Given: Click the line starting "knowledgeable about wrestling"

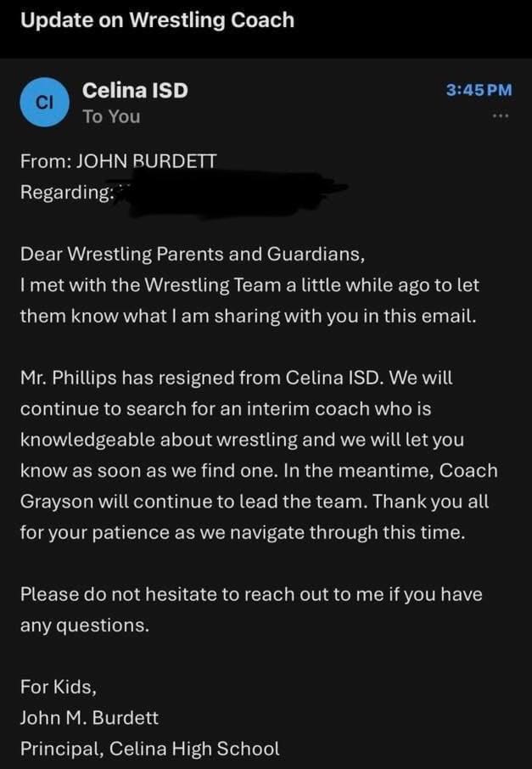Looking at the screenshot, I should point(242,440).
